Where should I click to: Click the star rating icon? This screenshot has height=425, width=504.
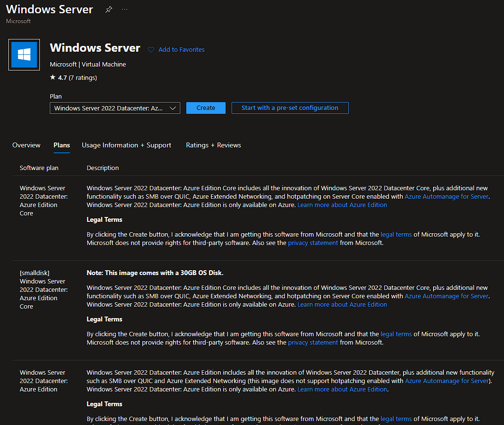coord(53,77)
